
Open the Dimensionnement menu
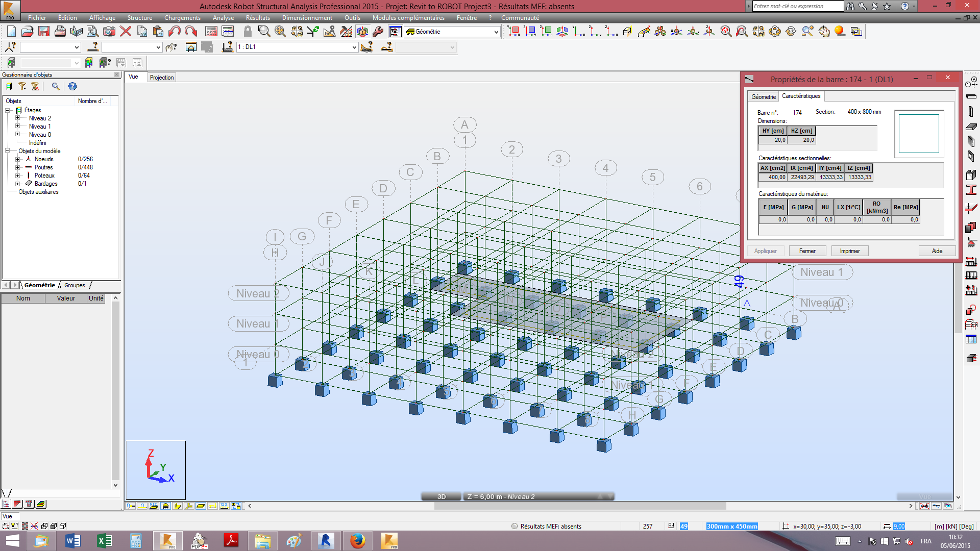pos(307,18)
